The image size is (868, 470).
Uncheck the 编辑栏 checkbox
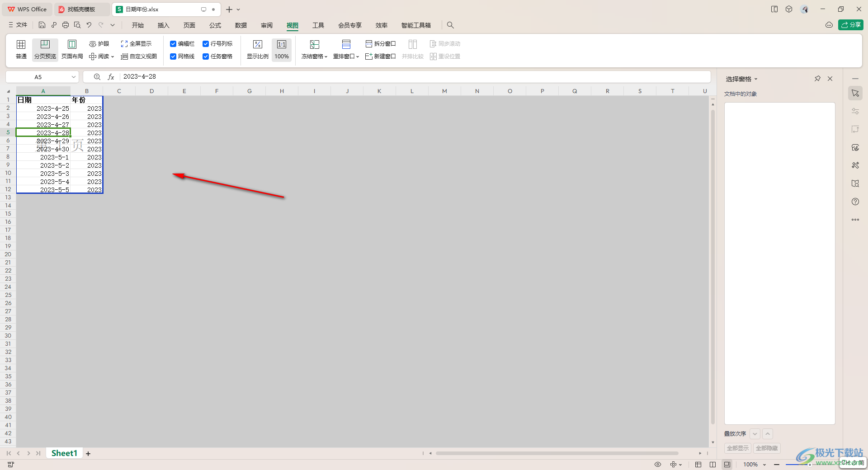coord(173,44)
